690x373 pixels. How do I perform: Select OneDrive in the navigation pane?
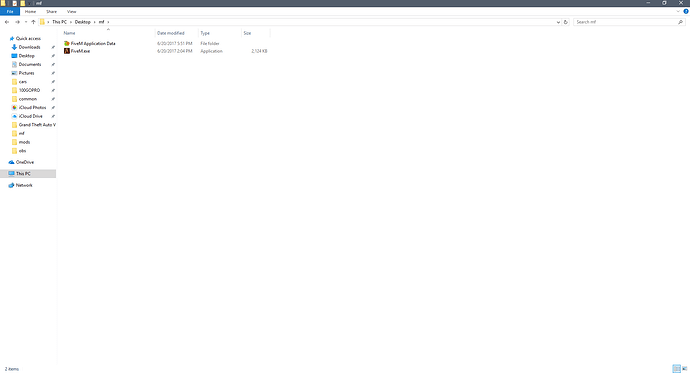25,162
